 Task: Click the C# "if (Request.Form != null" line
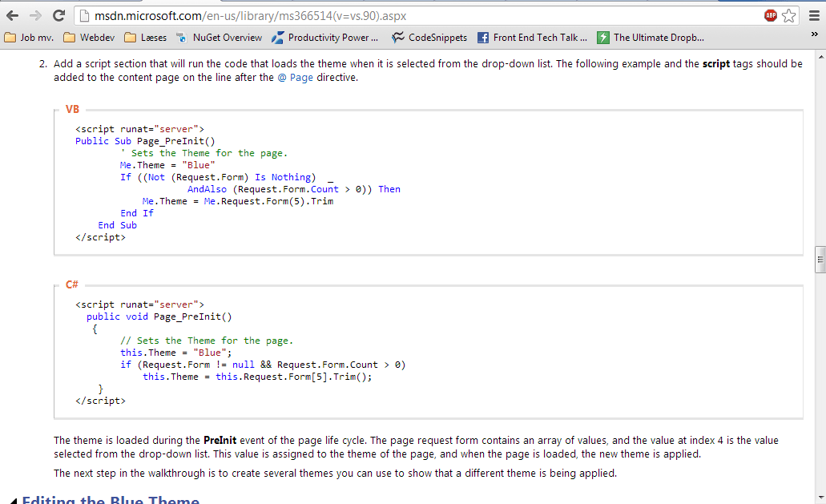263,365
